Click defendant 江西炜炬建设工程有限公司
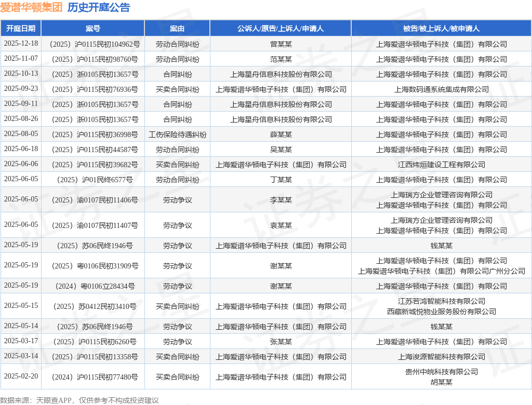The image size is (532, 405). [x=442, y=165]
